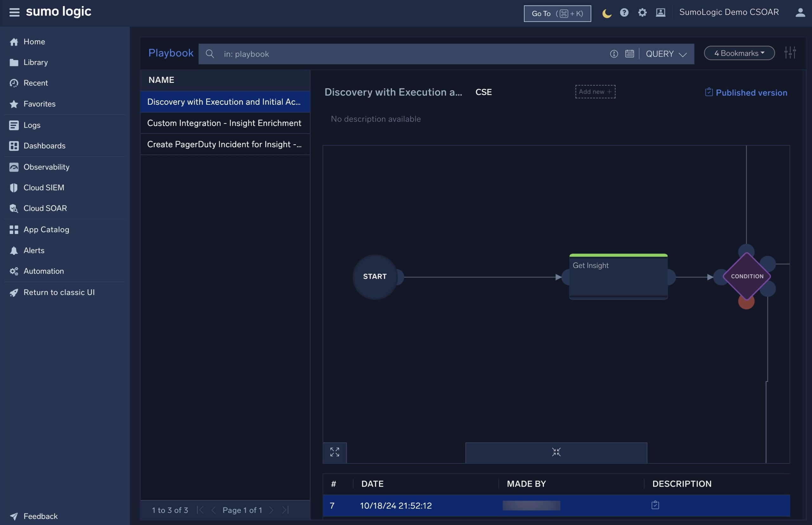Click the Automation gears icon
The height and width of the screenshot is (525, 812).
coord(14,271)
